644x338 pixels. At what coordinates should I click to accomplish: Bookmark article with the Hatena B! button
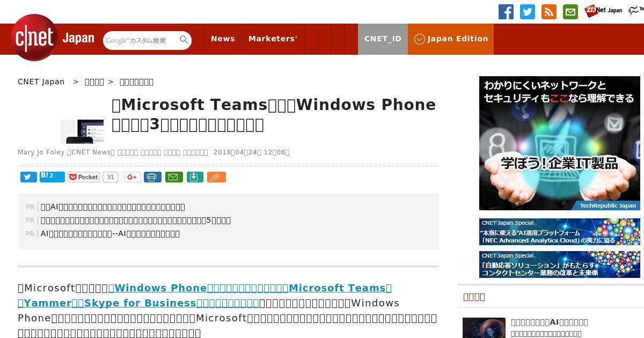pos(52,177)
